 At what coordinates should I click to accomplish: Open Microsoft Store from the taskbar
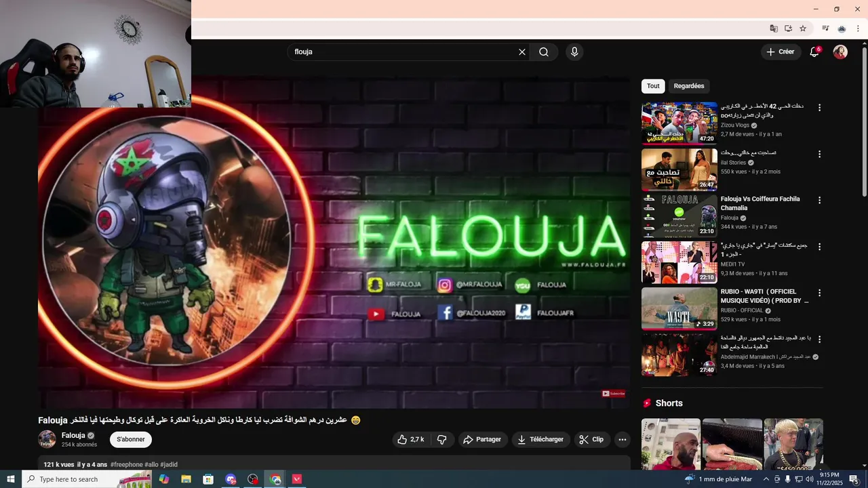[x=208, y=479]
